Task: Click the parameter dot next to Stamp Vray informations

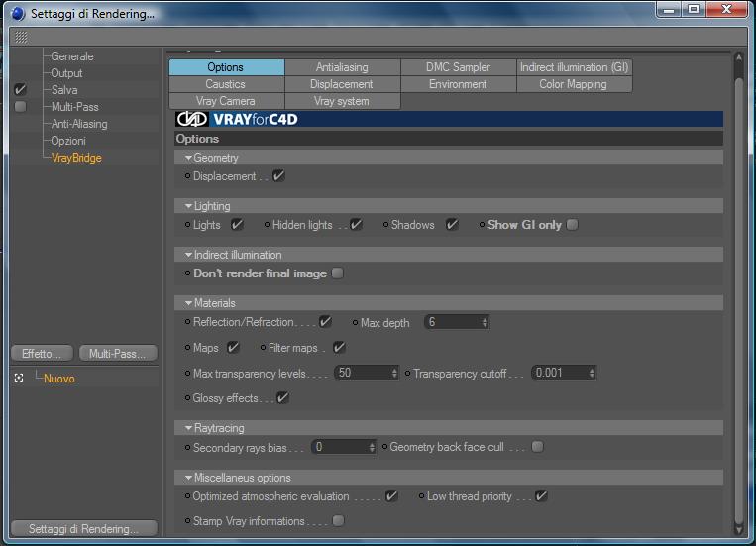Action: 187,521
